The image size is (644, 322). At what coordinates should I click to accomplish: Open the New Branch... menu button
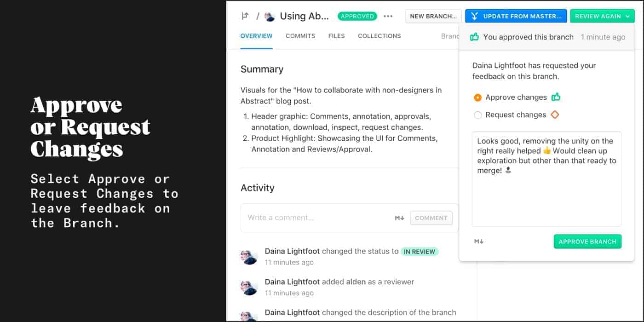point(433,16)
